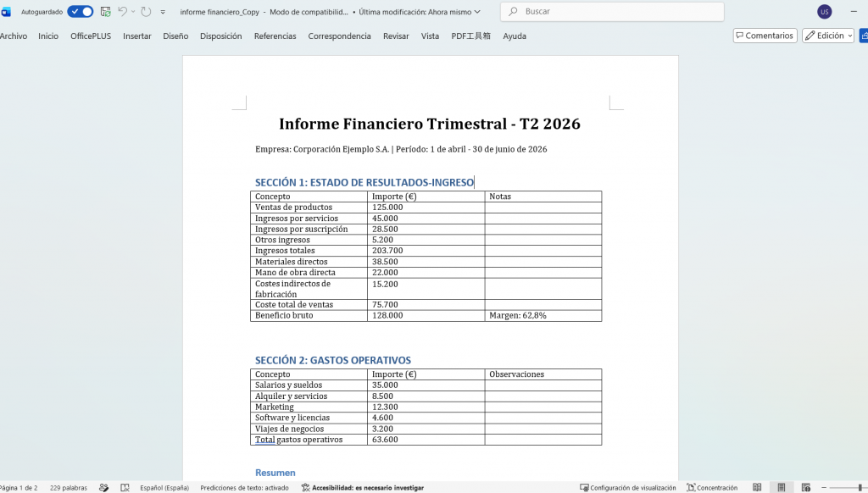
Task: Click the Salarios y sueldos cell
Action: tap(309, 385)
